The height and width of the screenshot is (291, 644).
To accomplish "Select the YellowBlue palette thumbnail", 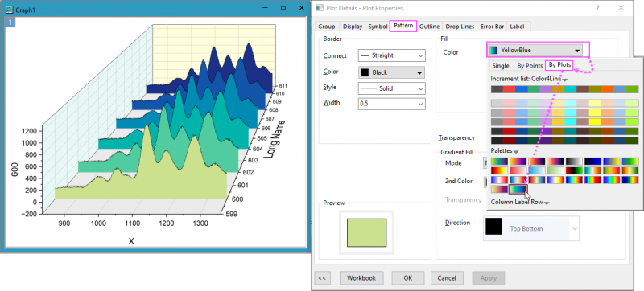I will [518, 190].
